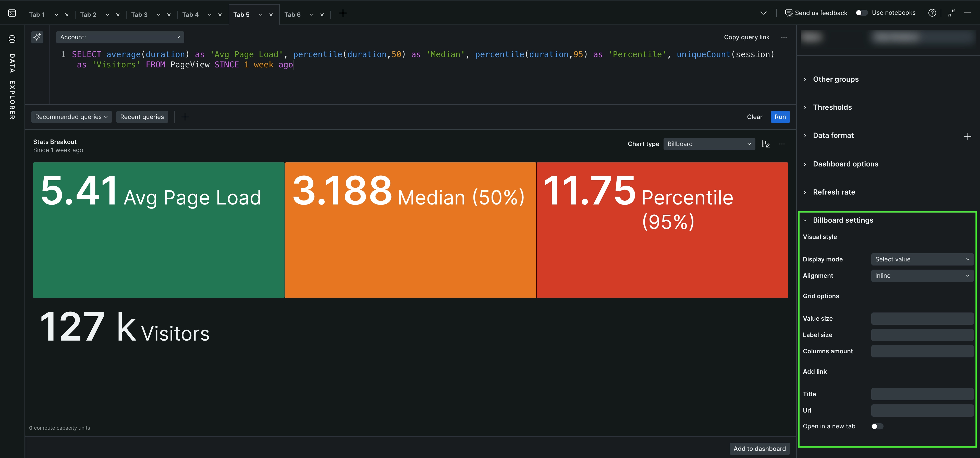Image resolution: width=980 pixels, height=458 pixels.
Task: Click Add to dashboard button
Action: pos(759,449)
